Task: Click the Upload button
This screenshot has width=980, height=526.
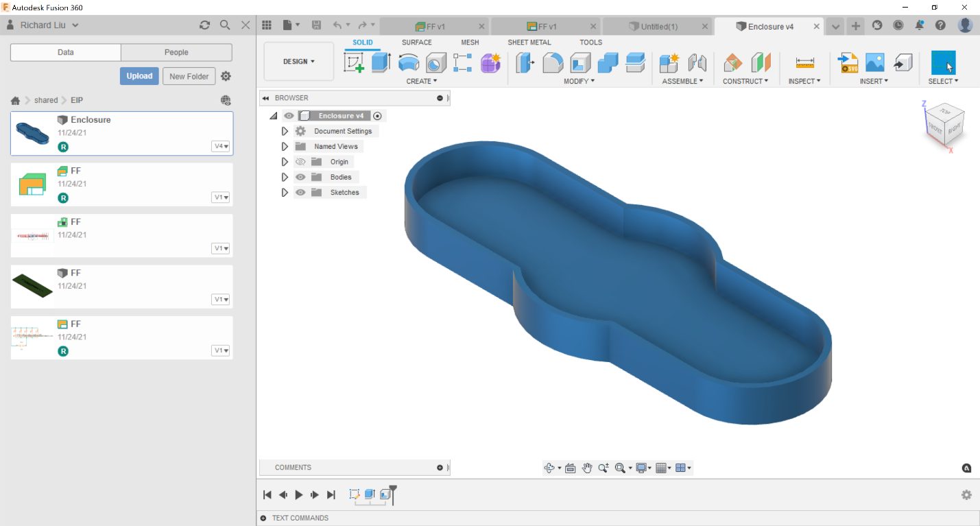Action: point(139,76)
